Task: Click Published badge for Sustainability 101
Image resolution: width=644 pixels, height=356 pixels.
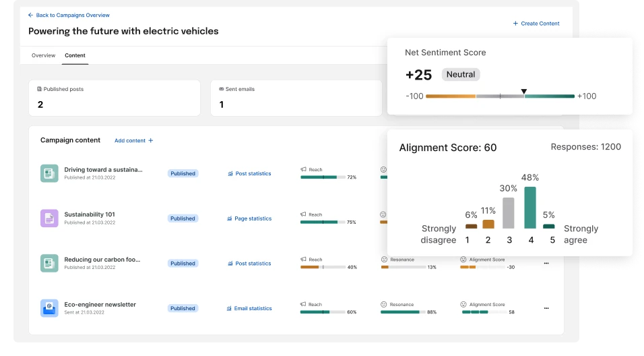Action: pyautogui.click(x=183, y=218)
